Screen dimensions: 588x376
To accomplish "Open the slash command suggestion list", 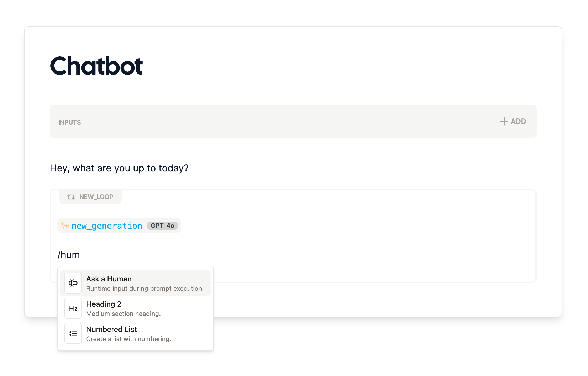I will (x=69, y=254).
